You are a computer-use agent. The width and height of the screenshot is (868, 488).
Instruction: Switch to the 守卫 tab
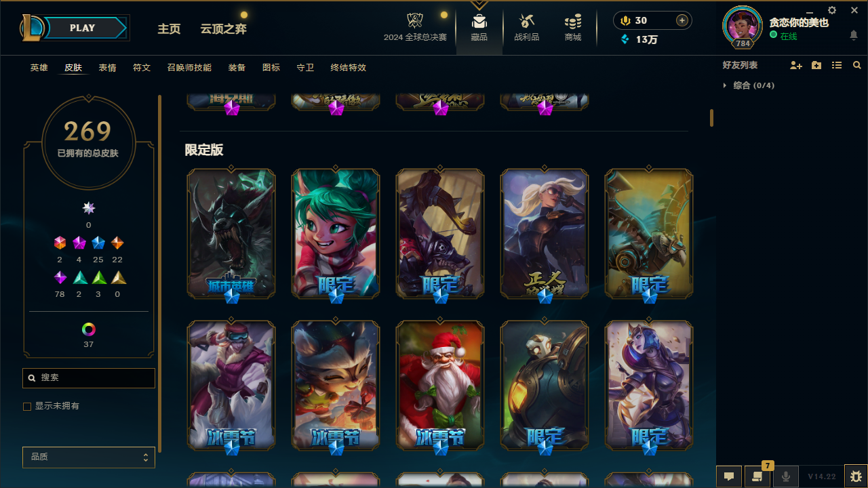click(305, 68)
